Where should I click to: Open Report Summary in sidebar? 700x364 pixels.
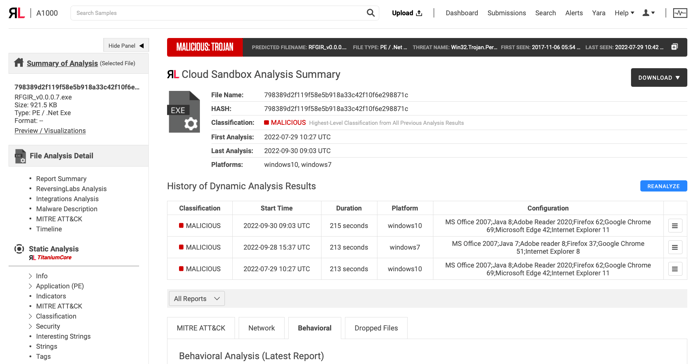click(61, 179)
